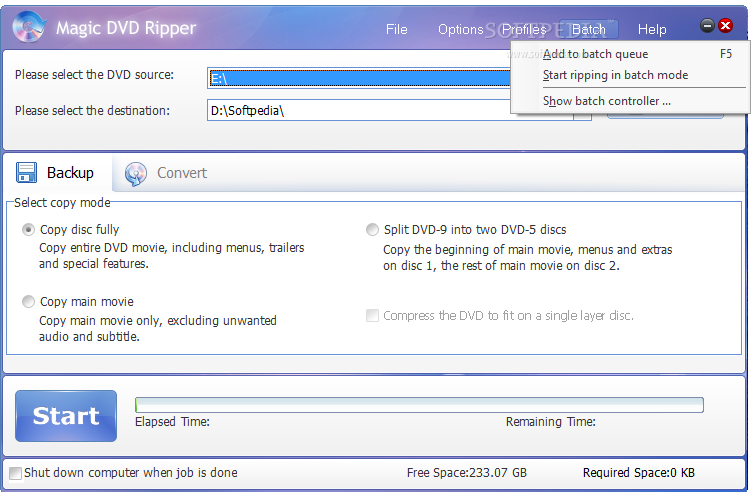Click the blue Start button
This screenshot has height=492, width=751.
tap(66, 416)
